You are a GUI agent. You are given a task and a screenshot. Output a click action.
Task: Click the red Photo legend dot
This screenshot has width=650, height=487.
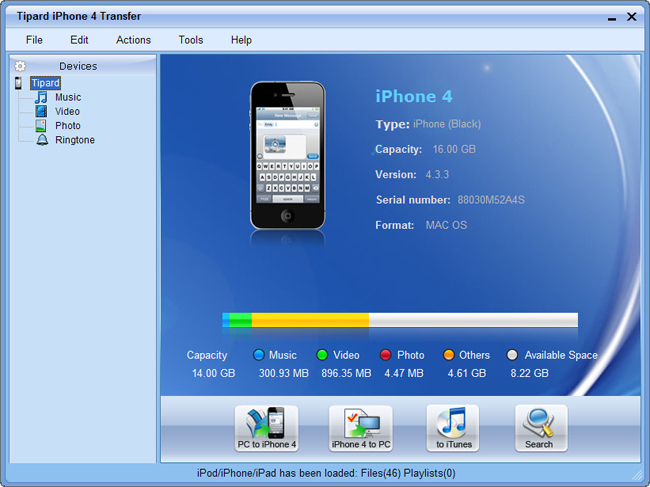386,355
